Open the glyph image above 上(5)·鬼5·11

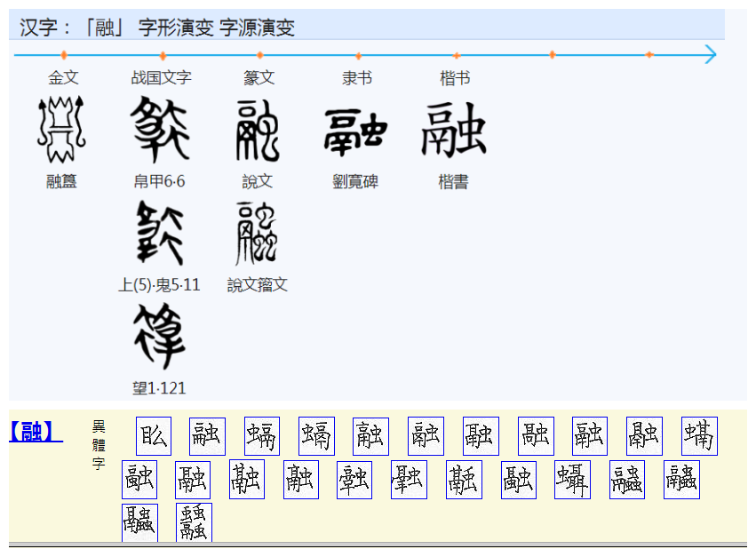160,233
